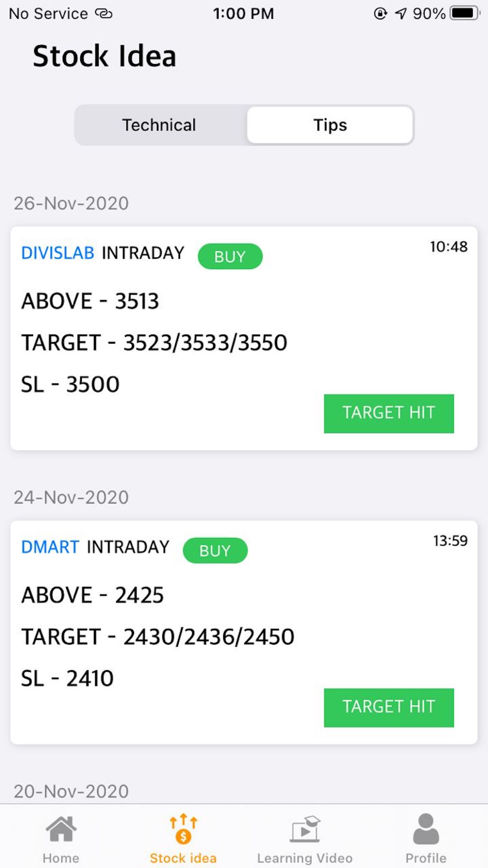Open the DIVISLAB stock link
This screenshot has height=868, width=488.
pyautogui.click(x=58, y=253)
